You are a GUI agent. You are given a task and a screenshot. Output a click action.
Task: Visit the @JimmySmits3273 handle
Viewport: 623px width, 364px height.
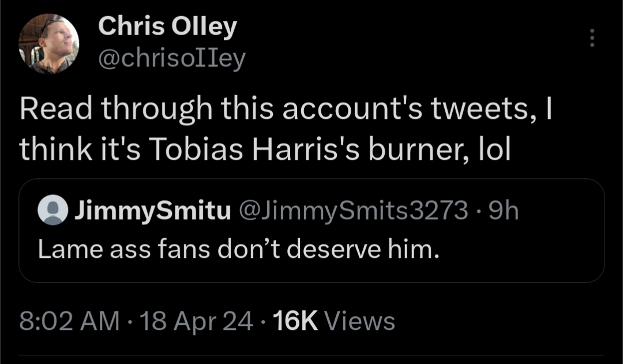pyautogui.click(x=352, y=212)
